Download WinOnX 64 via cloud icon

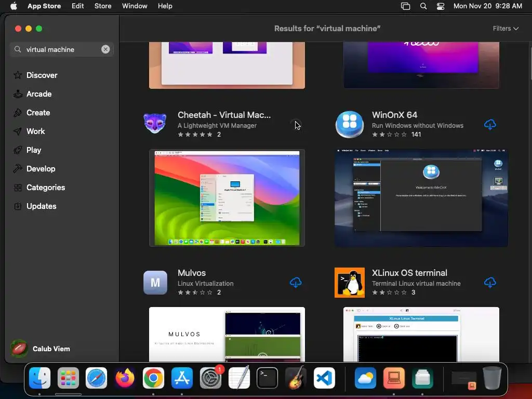pos(490,125)
